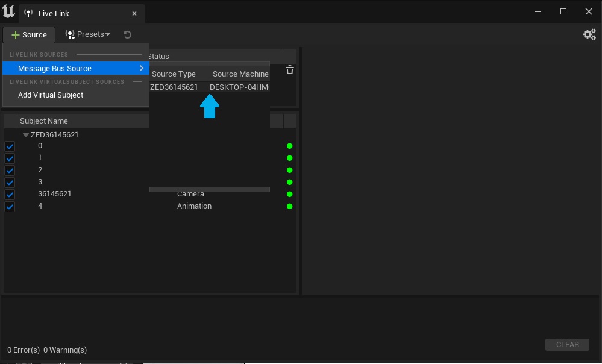Click green status dot for subject 3

point(289,182)
